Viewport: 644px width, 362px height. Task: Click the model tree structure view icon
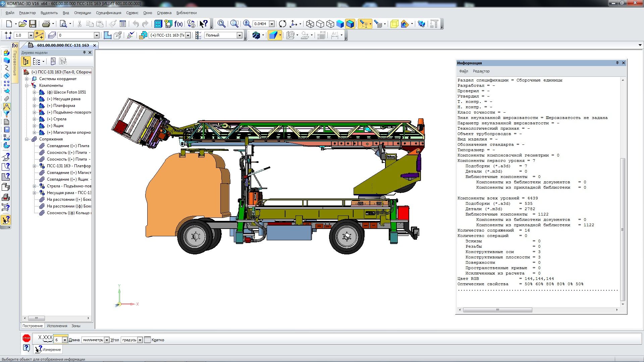point(26,61)
